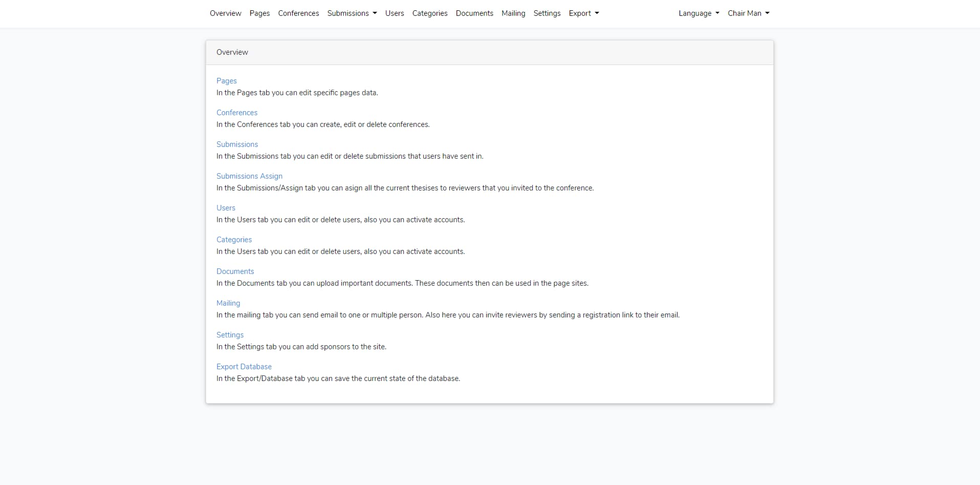Open the Language dropdown

[x=699, y=13]
